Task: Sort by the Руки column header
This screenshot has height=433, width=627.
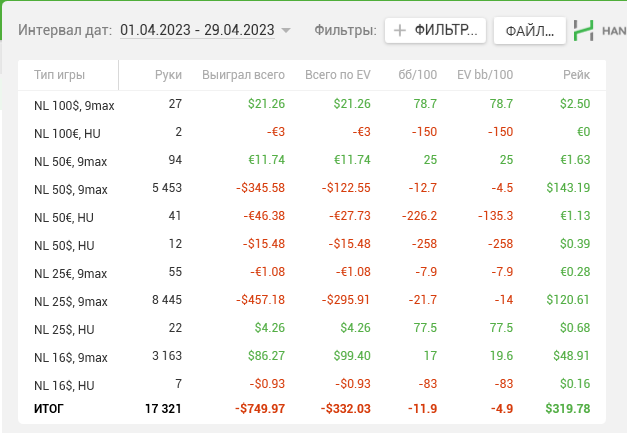Action: [168, 75]
